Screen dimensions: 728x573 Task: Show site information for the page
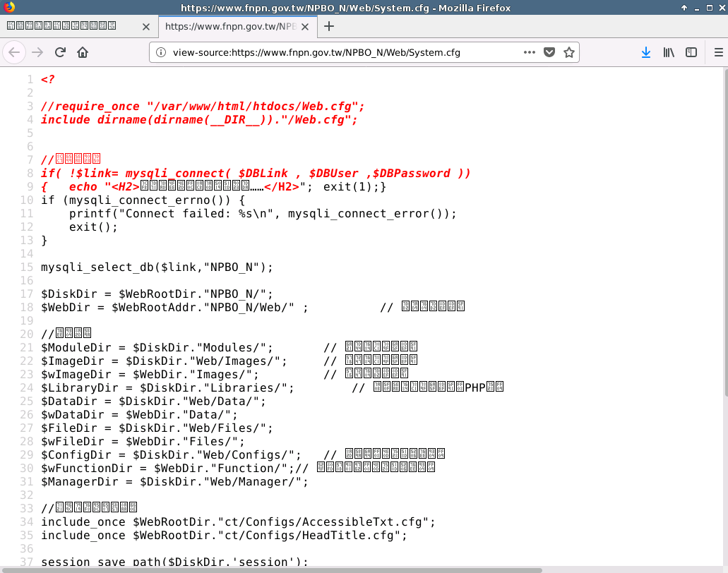(x=161, y=52)
